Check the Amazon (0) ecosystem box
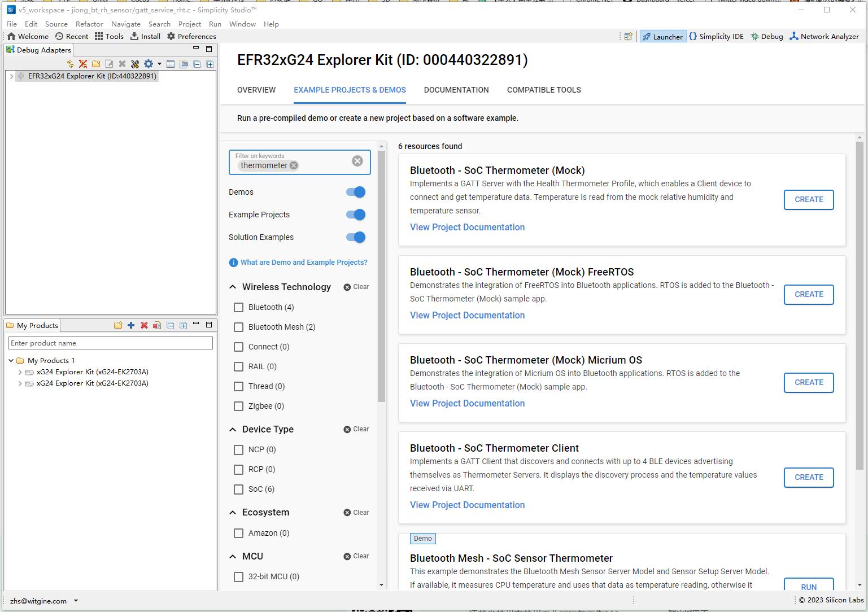 coord(238,533)
